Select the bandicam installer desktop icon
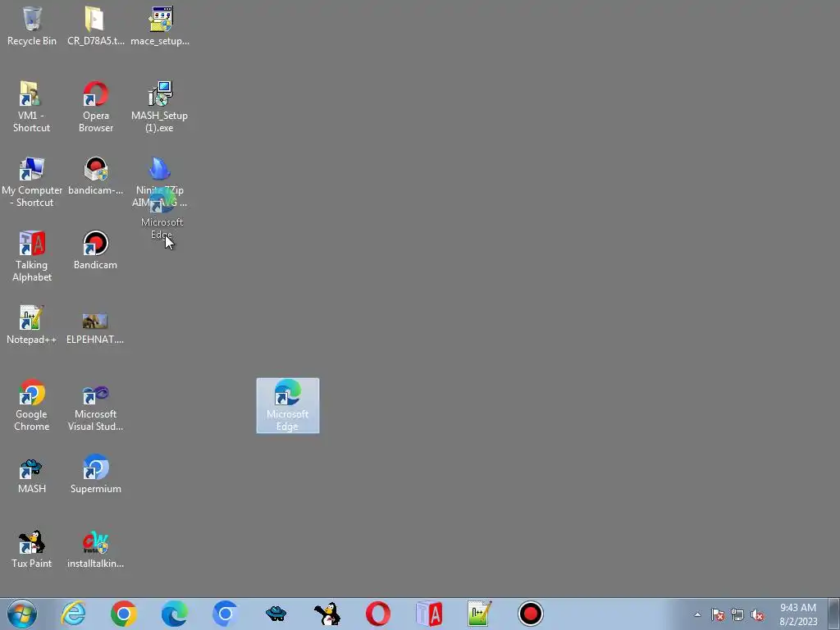This screenshot has height=630, width=840. [x=95, y=176]
